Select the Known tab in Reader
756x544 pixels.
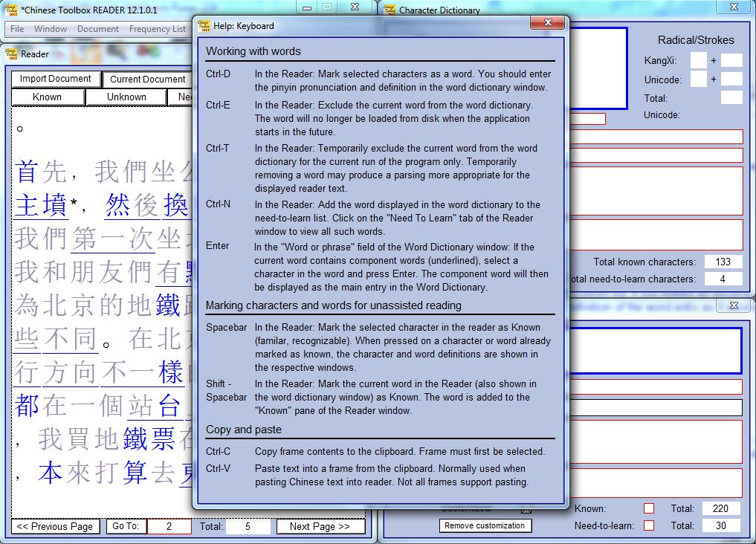point(48,97)
